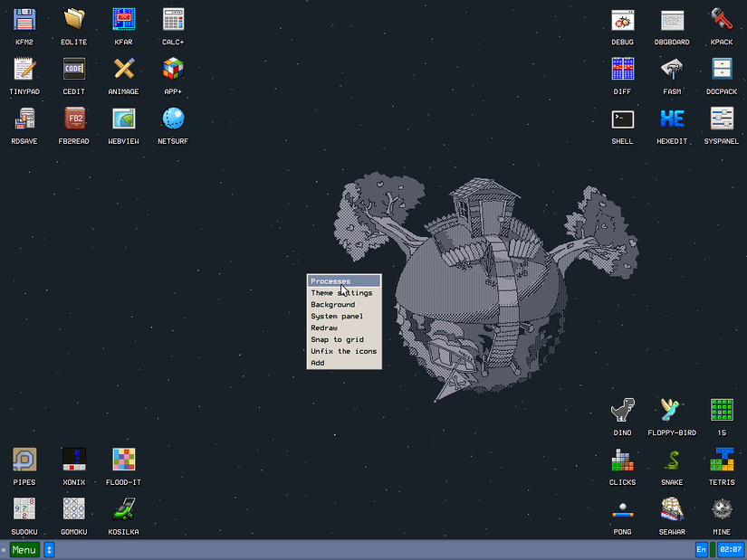Start the MINE game
The height and width of the screenshot is (560, 747).
(722, 515)
